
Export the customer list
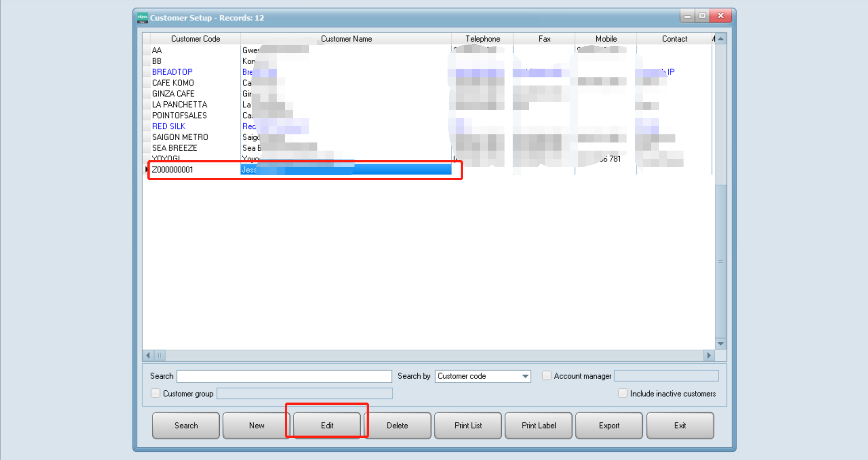click(609, 425)
